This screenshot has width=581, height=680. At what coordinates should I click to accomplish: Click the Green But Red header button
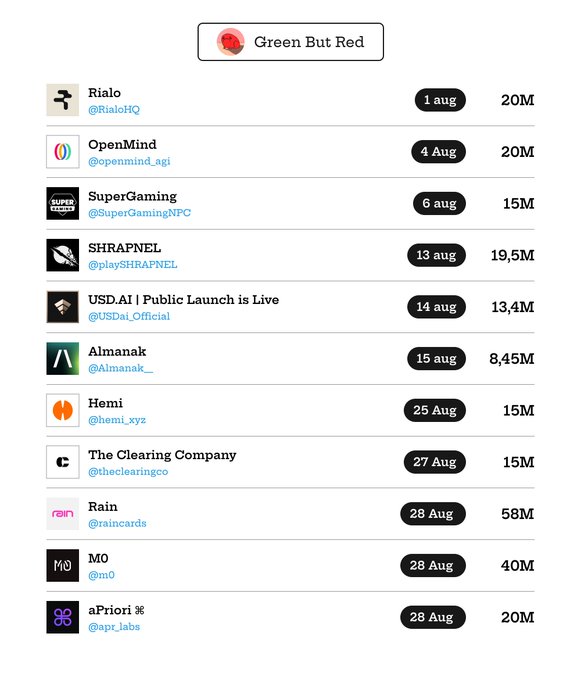(290, 42)
